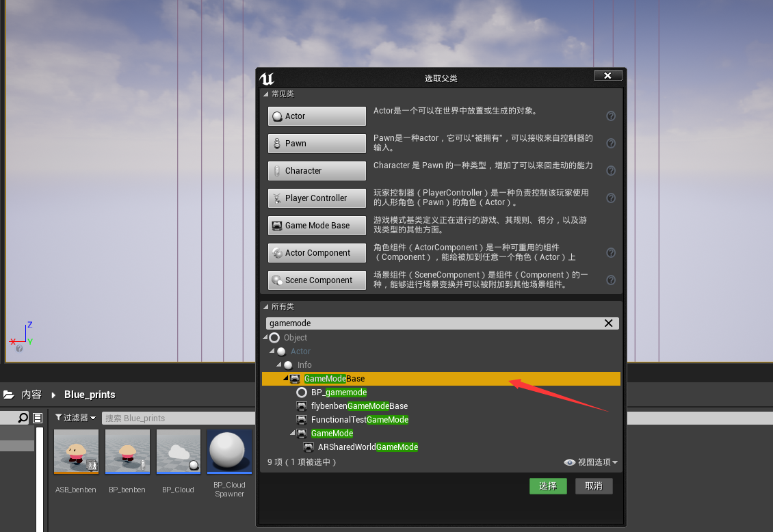Open help for the Pawn class

coord(611,144)
